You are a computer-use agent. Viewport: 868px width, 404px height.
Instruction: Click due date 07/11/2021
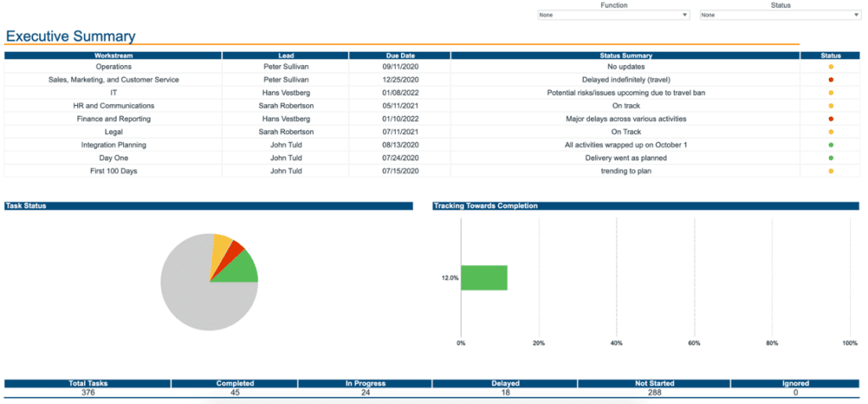coord(400,132)
